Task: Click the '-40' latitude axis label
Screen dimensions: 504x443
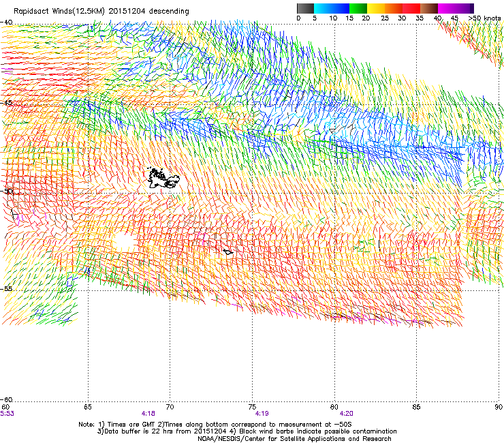Action: [x=6, y=22]
